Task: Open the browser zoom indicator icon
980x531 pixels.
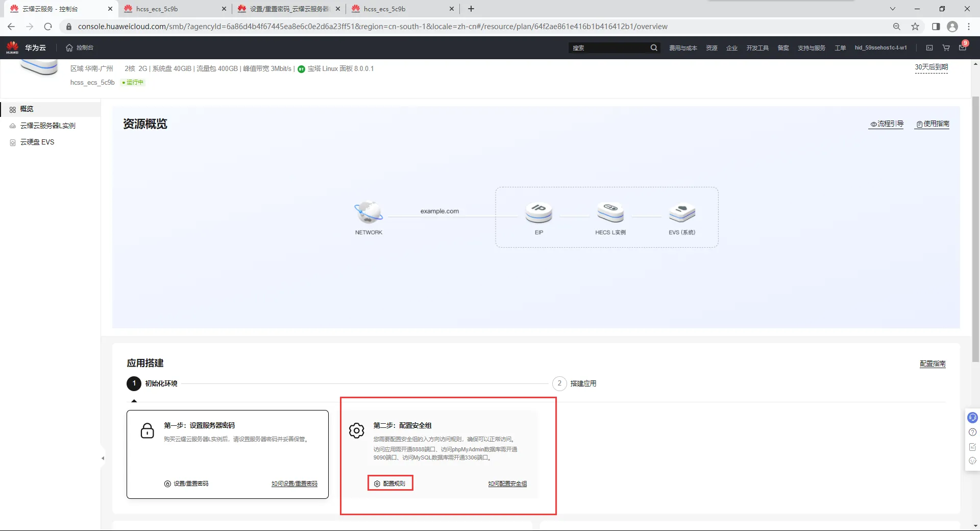Action: pyautogui.click(x=897, y=27)
